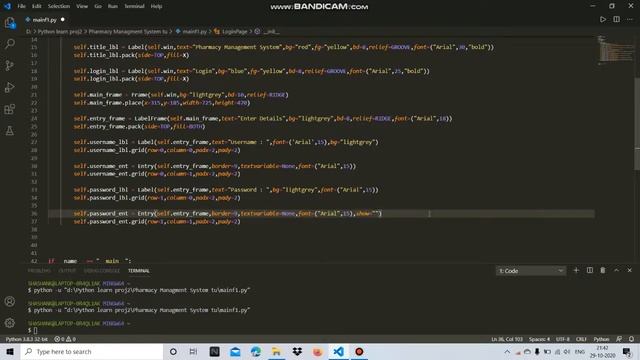Image resolution: width=640 pixels, height=360 pixels.
Task: Open the Action Center notification icon
Action: click(627, 351)
